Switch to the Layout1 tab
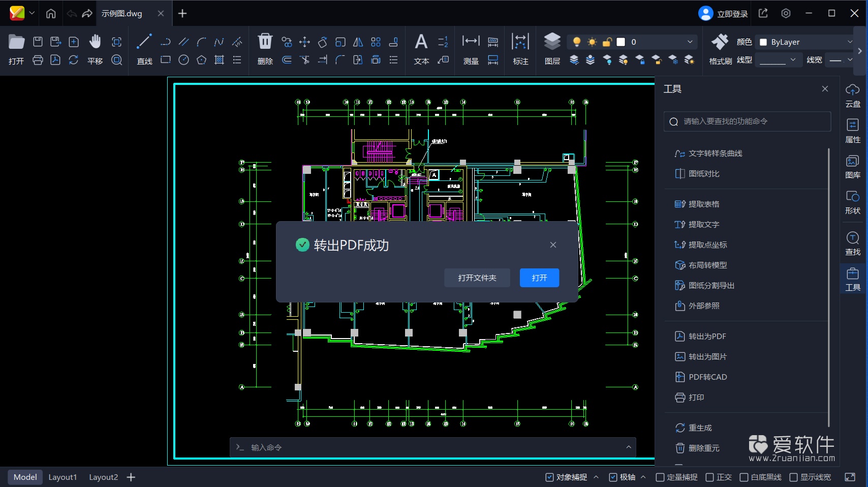This screenshot has height=487, width=868. [x=63, y=477]
